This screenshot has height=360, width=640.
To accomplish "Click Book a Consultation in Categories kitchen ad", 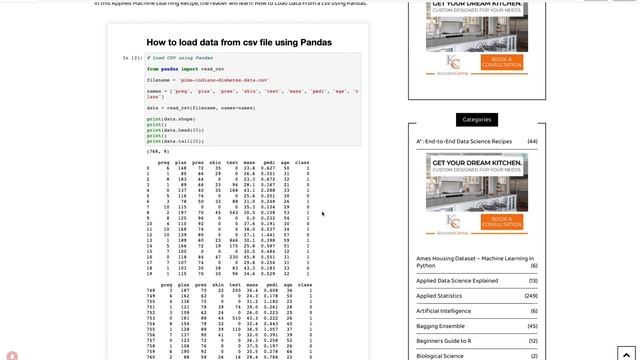I will [x=502, y=222].
